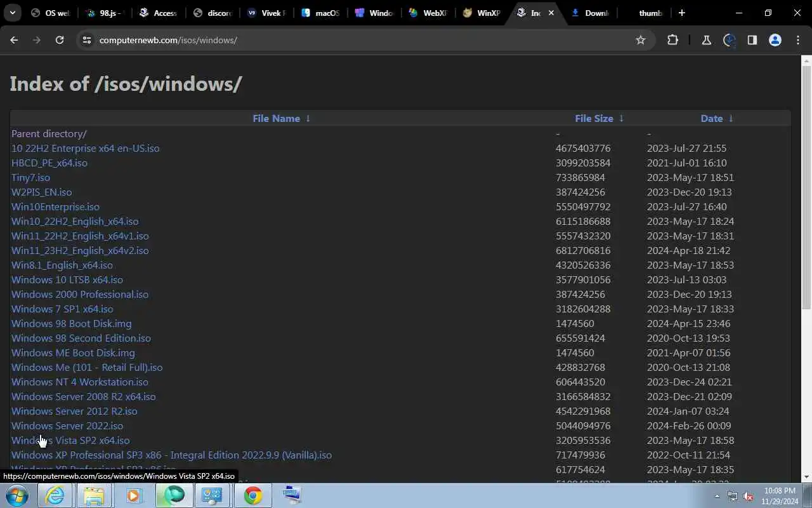The width and height of the screenshot is (812, 508).
Task: Click the sort arrow beside File Name
Action: pos(308,118)
